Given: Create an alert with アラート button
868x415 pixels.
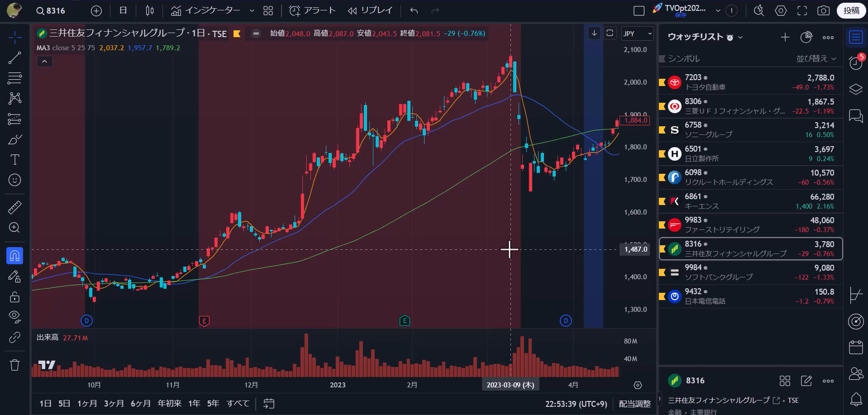Looking at the screenshot, I should (313, 10).
